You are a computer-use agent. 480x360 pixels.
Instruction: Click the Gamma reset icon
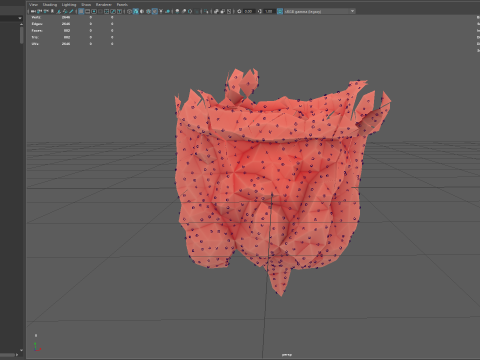[260, 11]
